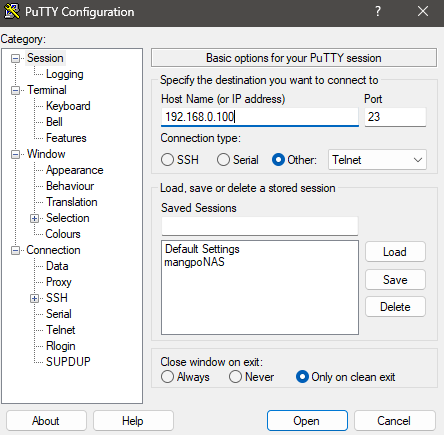Screen dimensions: 444x435
Task: Open the Selection category
Action: point(68,218)
